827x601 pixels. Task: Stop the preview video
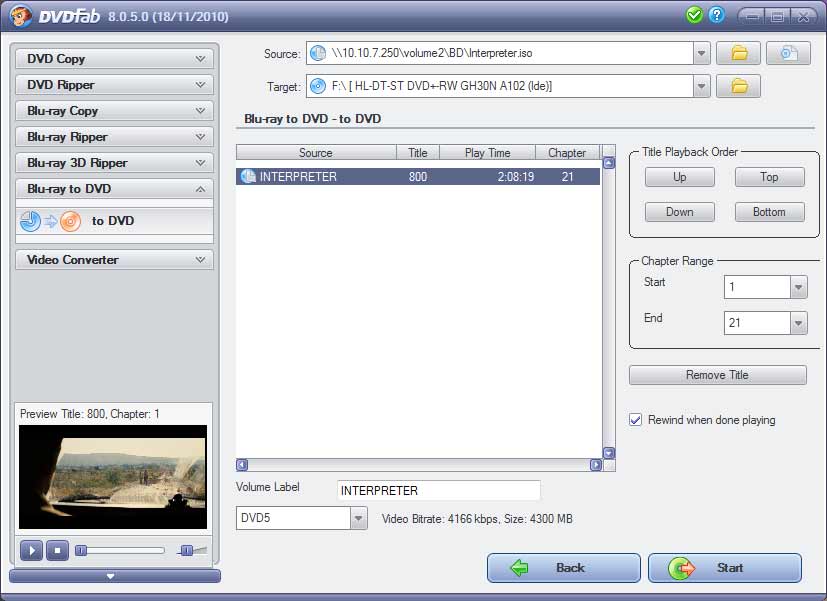(x=57, y=551)
